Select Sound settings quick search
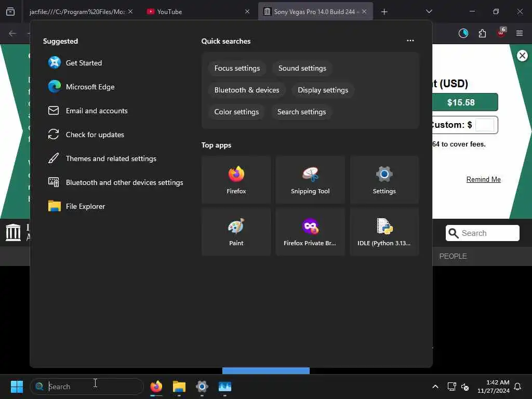Viewport: 532px width, 399px height. pos(302,68)
